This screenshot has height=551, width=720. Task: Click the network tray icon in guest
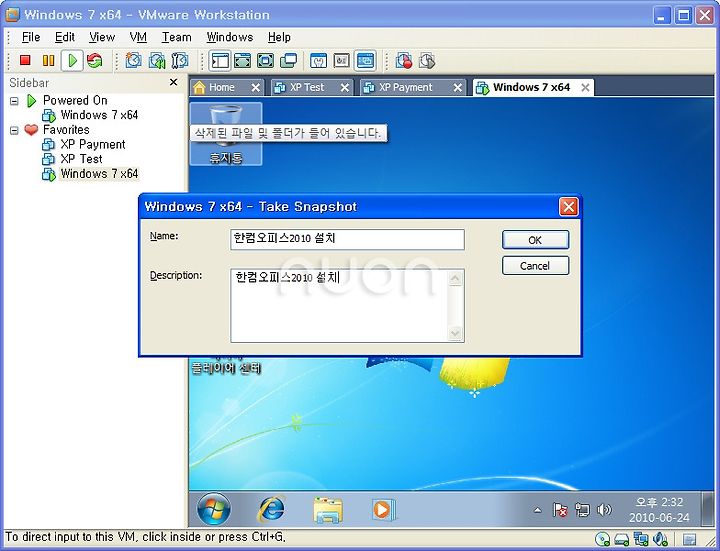click(582, 510)
